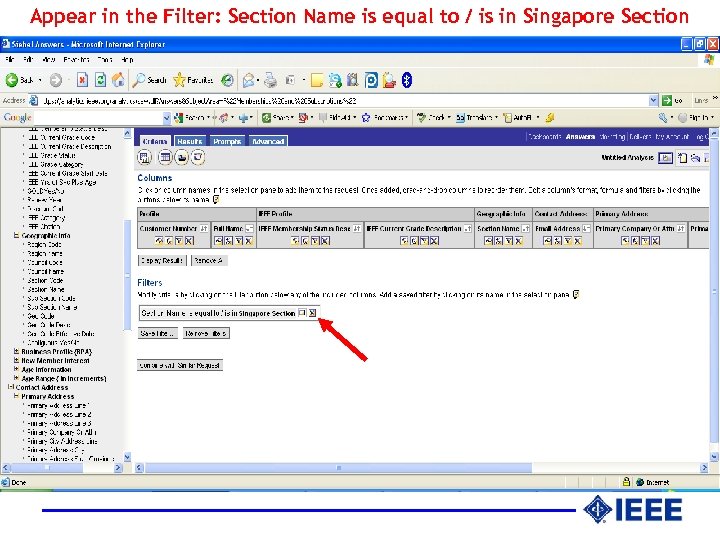
Task: Expand the Age Information tree node
Action: point(16,370)
